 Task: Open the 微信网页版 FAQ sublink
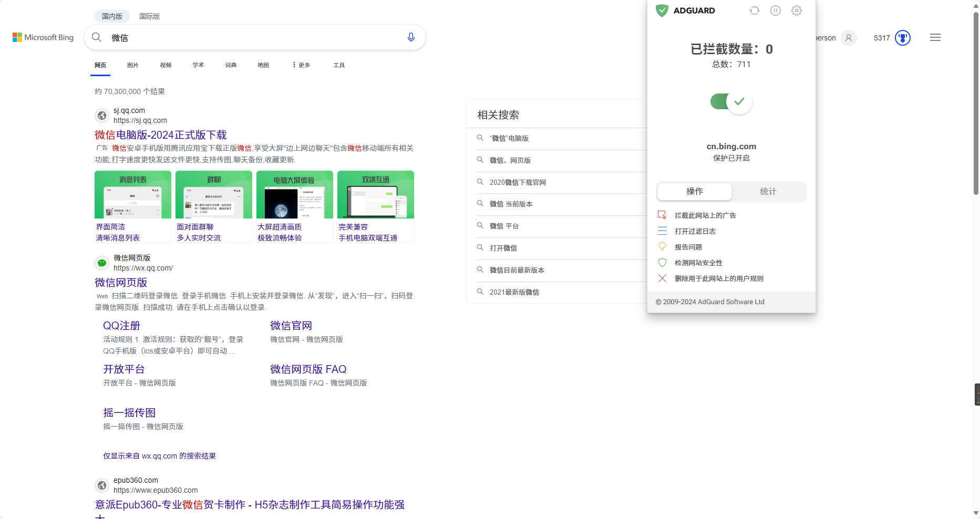coord(308,369)
